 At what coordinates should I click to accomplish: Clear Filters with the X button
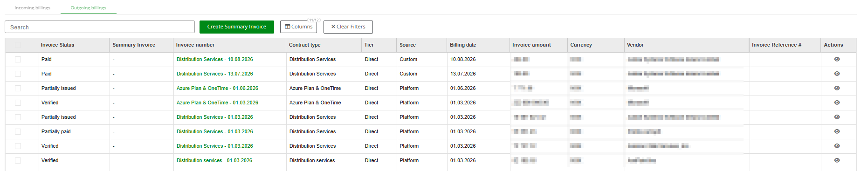(348, 27)
